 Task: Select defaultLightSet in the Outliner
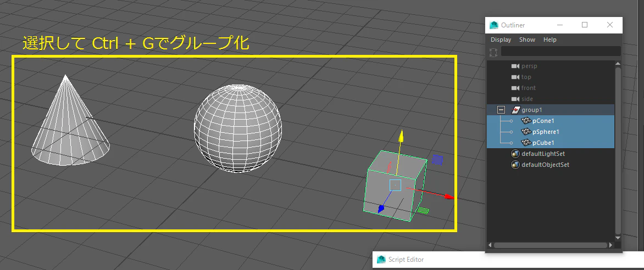pos(543,154)
